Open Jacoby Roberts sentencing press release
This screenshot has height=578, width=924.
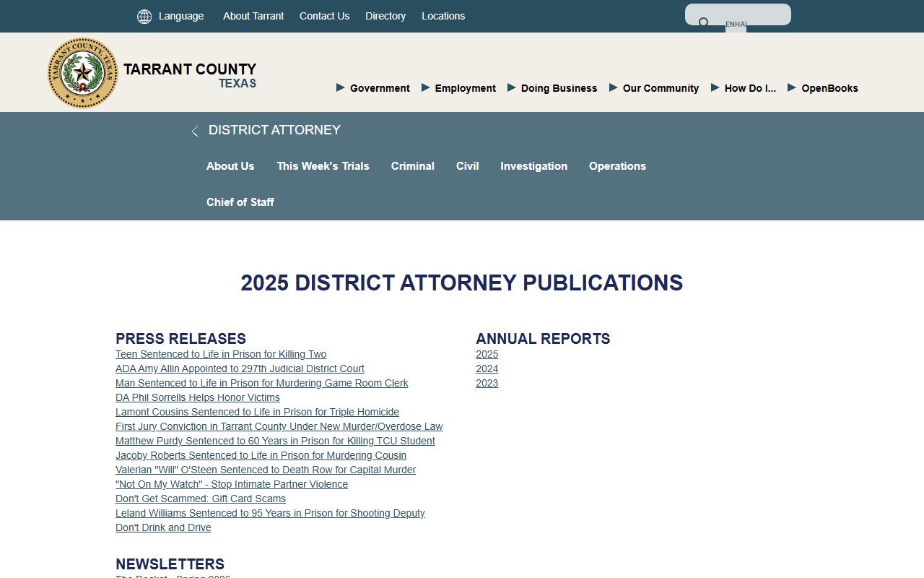pyautogui.click(x=261, y=455)
